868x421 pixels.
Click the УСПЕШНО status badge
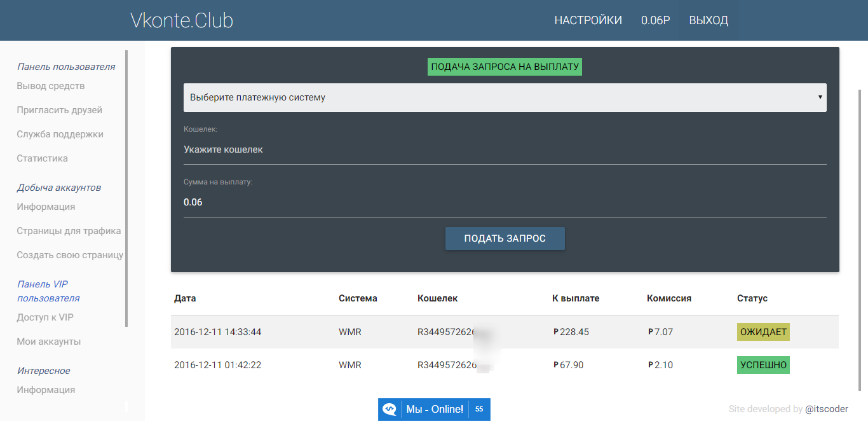click(763, 365)
